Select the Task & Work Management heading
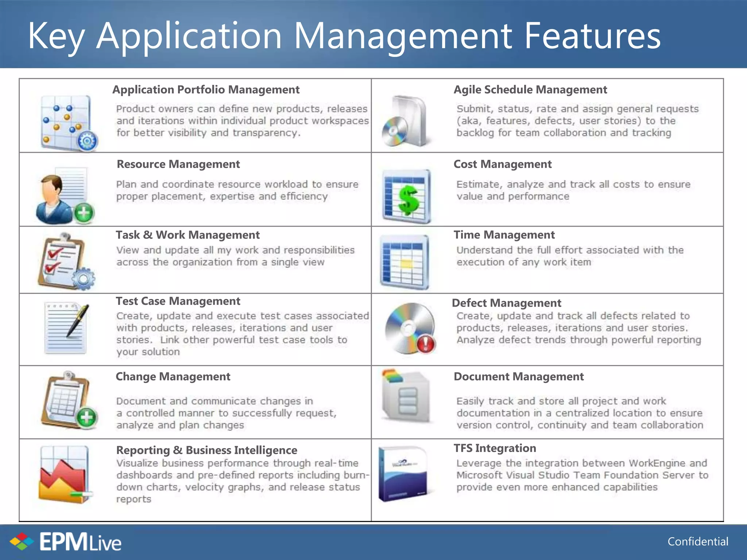The height and width of the screenshot is (560, 747). pos(187,235)
